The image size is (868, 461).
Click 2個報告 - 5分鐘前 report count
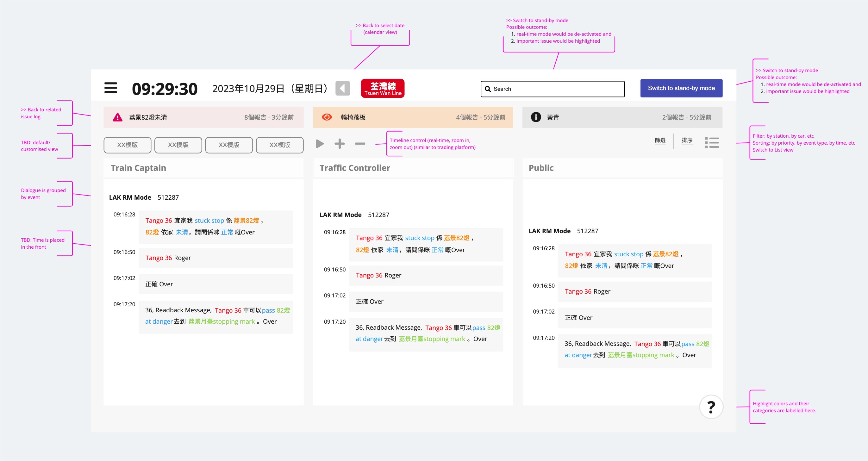[686, 117]
